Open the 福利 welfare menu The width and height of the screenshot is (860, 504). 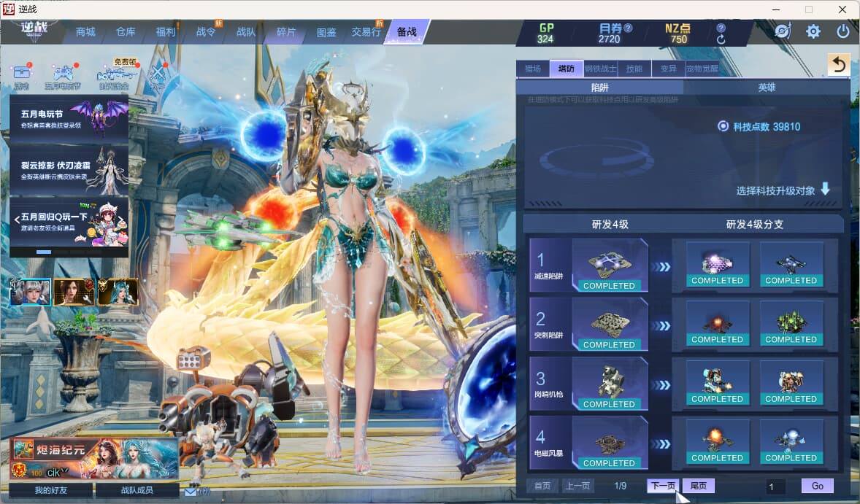(166, 32)
